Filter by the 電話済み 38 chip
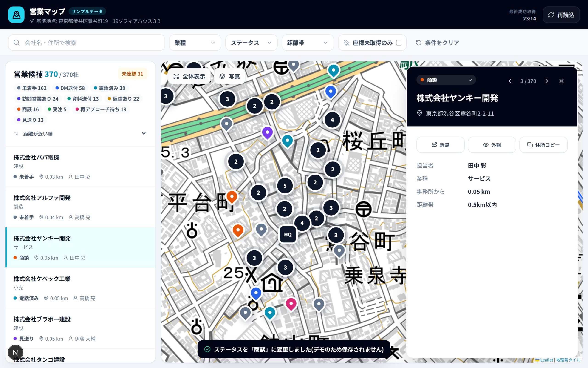Image resolution: width=588 pixels, height=368 pixels. [x=110, y=88]
